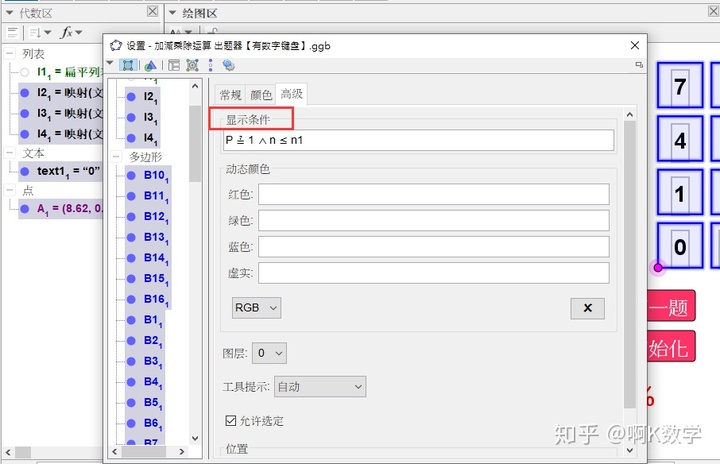The width and height of the screenshot is (720, 464).
Task: Click the algebra view style-bar lines icon
Action: point(12,33)
